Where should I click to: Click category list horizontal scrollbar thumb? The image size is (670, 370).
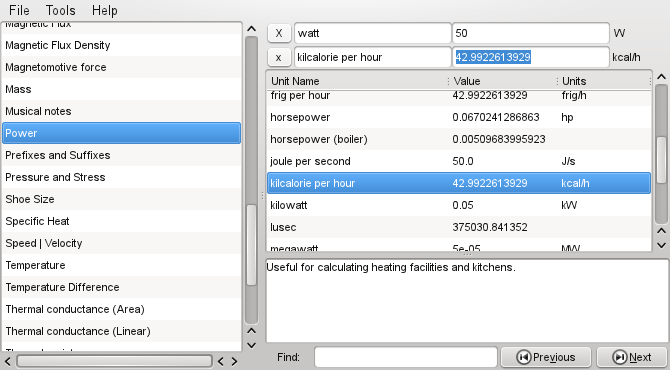coord(114,361)
